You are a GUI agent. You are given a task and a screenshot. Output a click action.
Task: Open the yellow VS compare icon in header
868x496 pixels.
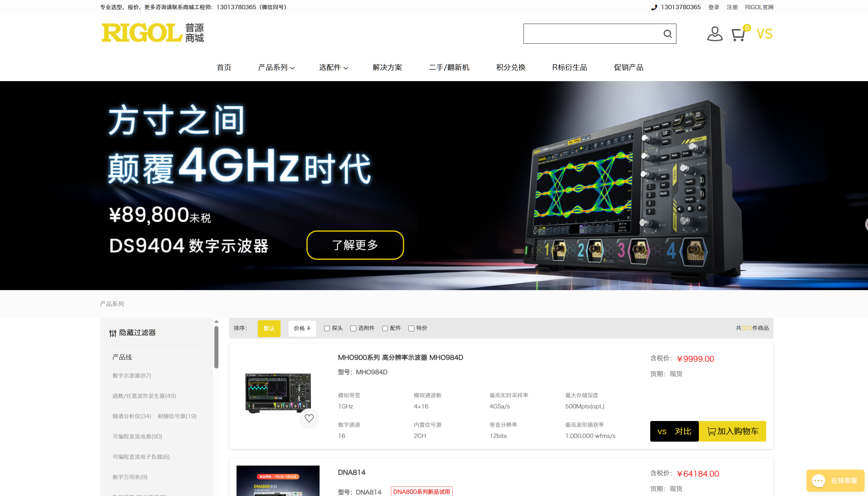[764, 34]
